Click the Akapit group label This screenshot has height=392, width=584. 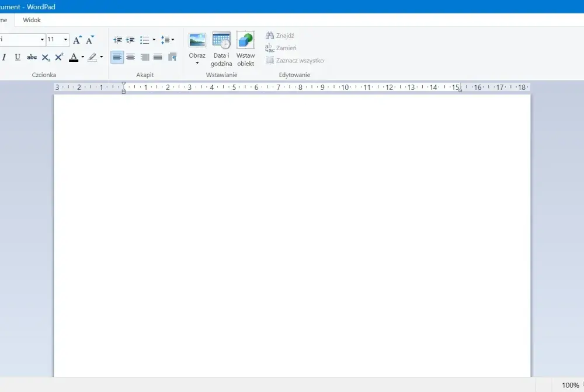pos(145,75)
